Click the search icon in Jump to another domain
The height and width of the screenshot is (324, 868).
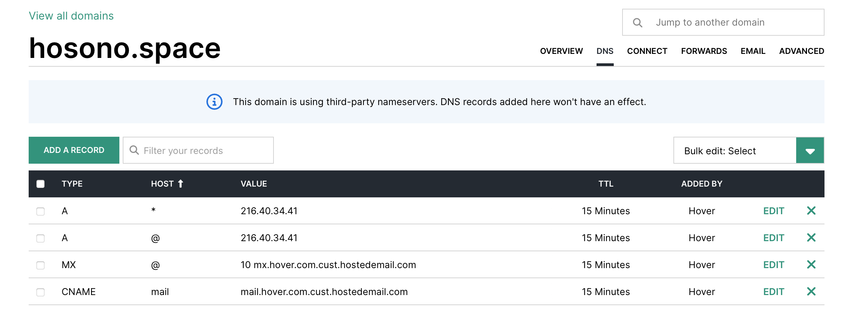point(637,23)
